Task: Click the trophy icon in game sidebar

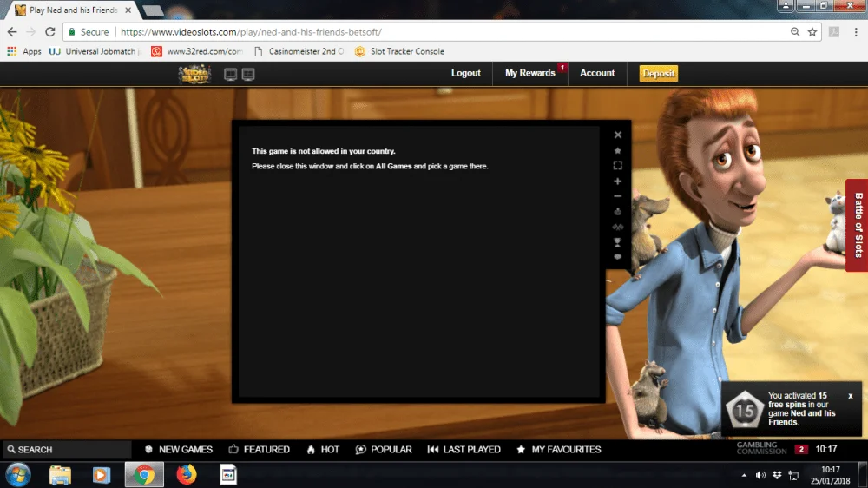Action: (618, 242)
